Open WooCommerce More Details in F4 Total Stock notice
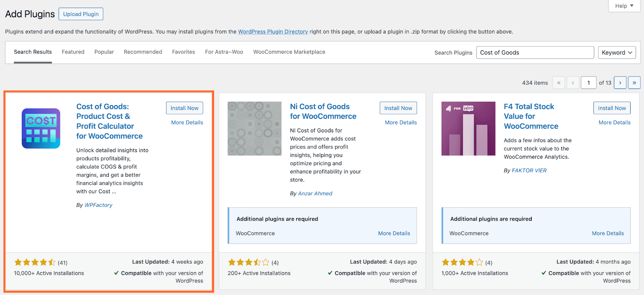The height and width of the screenshot is (295, 644). click(608, 233)
